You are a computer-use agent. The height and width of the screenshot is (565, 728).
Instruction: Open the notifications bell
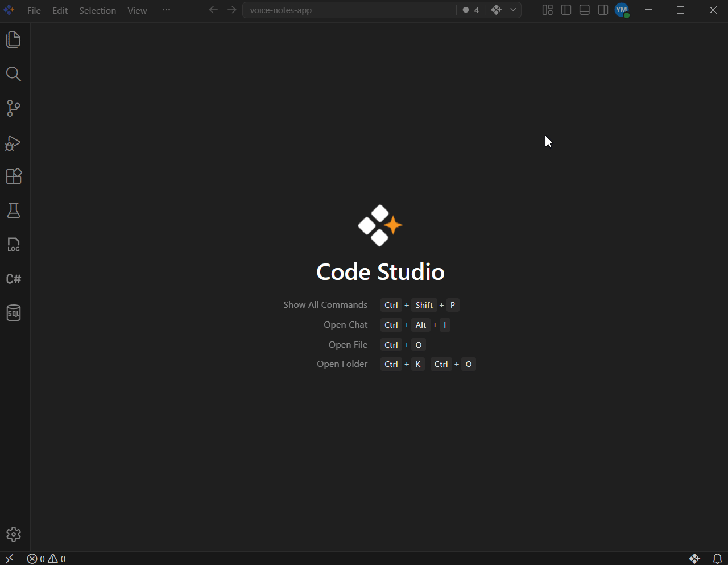coord(718,559)
